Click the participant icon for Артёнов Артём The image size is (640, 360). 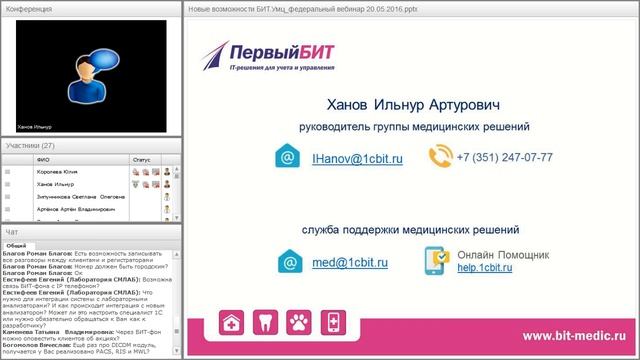tap(167, 209)
